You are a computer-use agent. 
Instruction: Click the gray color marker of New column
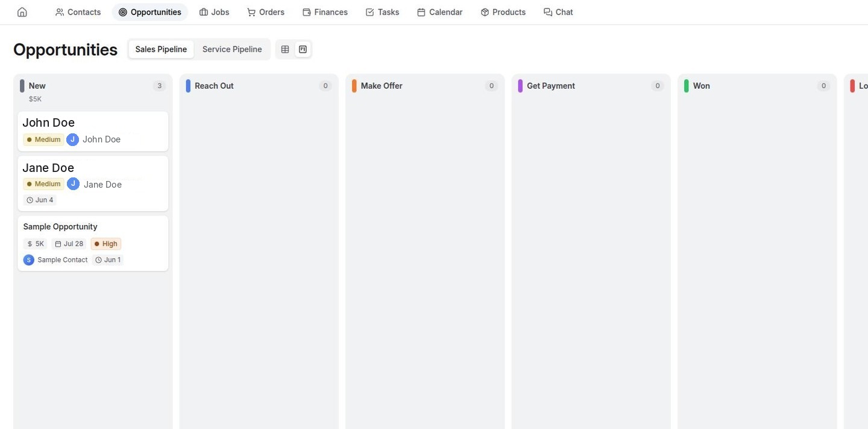22,86
